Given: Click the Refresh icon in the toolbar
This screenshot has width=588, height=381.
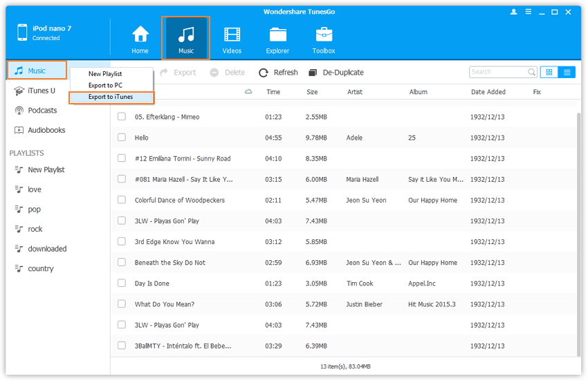Looking at the screenshot, I should pyautogui.click(x=264, y=73).
